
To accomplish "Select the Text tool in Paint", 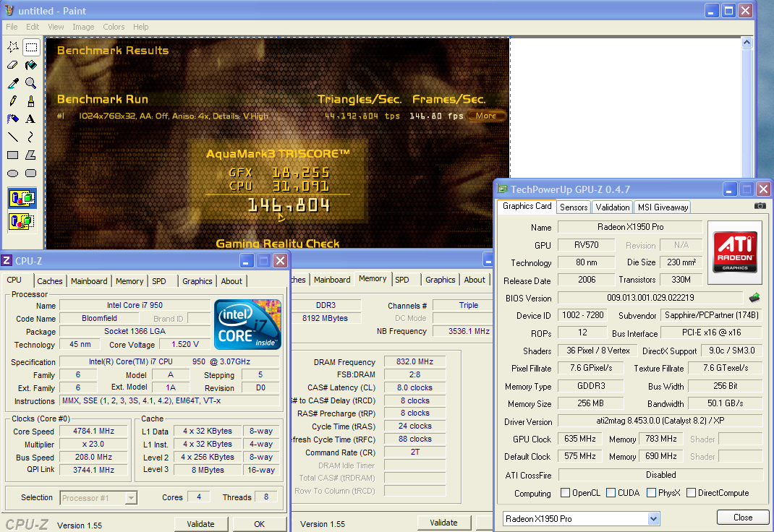I will (x=31, y=119).
